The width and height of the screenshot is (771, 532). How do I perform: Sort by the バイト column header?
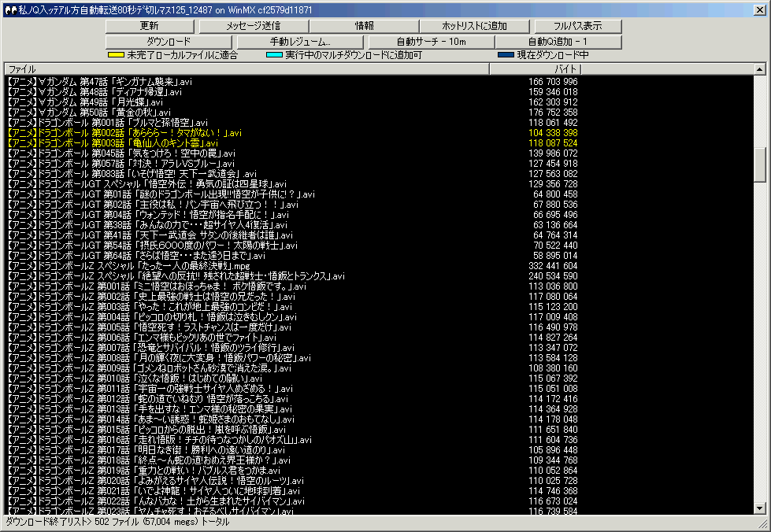536,69
